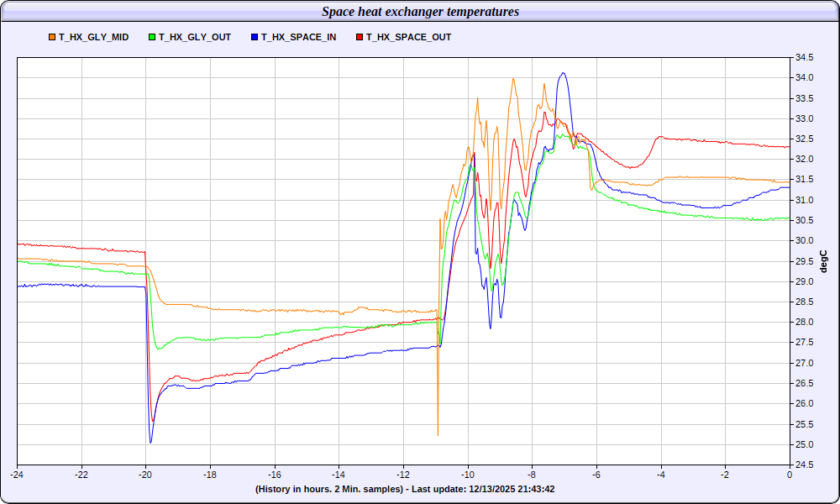Select the T_HX_SPACE_OUT legend label
This screenshot has height=504, width=840.
pos(408,38)
